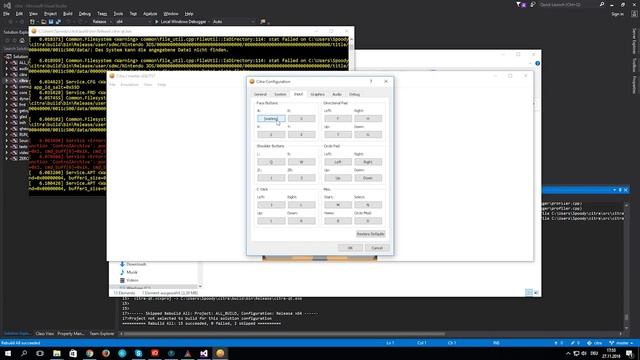Show hidden system tray icons
This screenshot has height=360, width=640.
(x=568, y=353)
